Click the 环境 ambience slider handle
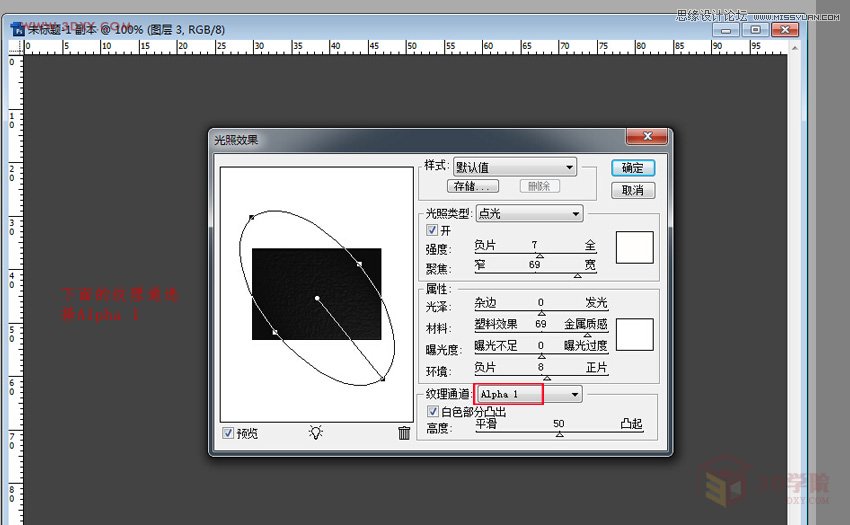 547,377
